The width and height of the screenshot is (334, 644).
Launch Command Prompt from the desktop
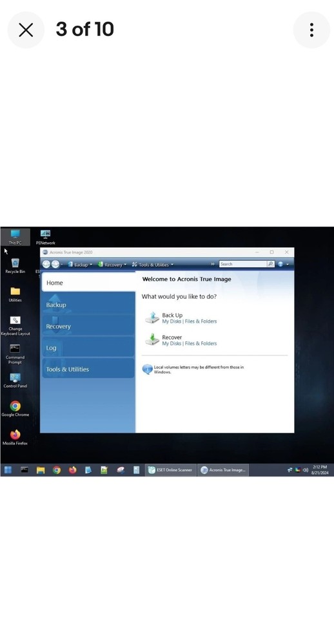click(x=15, y=354)
